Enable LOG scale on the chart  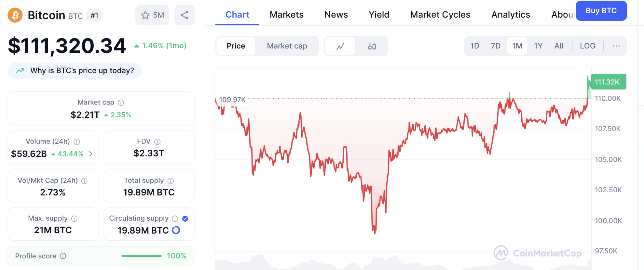587,46
